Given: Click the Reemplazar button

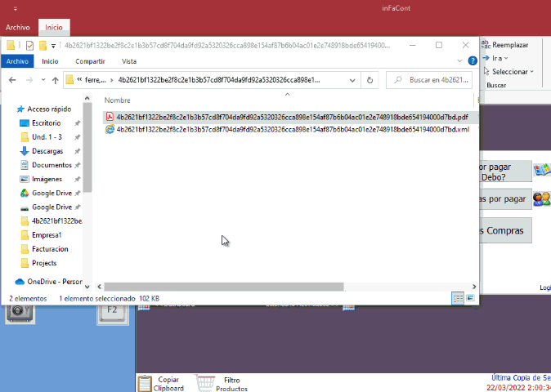Looking at the screenshot, I should point(507,45).
